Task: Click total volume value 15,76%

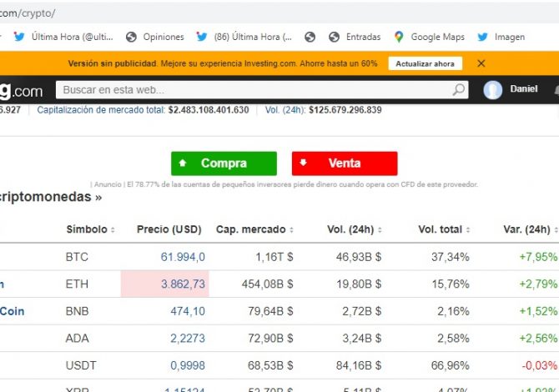Action: (451, 284)
